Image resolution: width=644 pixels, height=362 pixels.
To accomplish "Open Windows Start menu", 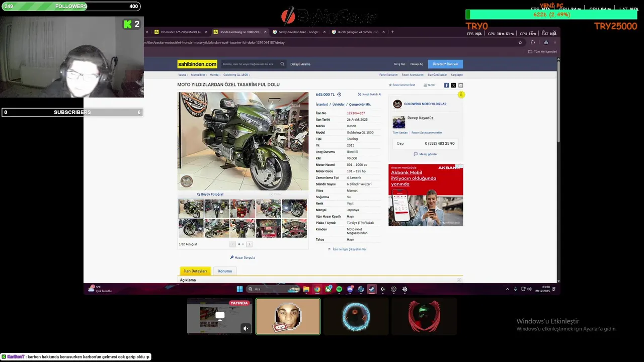I will pos(239,289).
